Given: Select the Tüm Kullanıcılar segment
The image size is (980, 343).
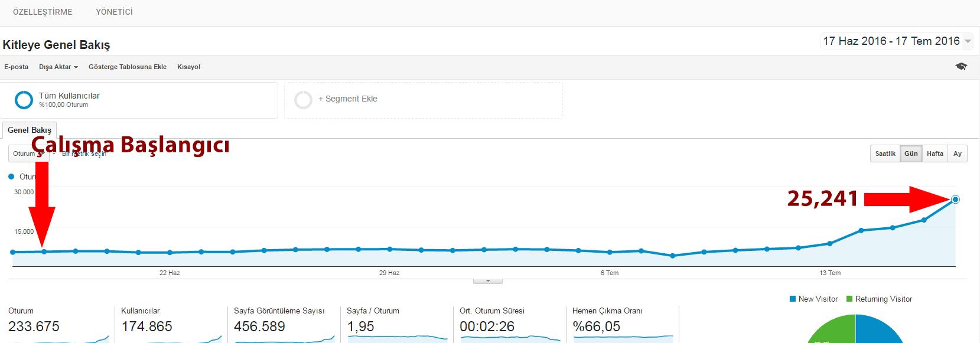Looking at the screenshot, I should [x=139, y=100].
